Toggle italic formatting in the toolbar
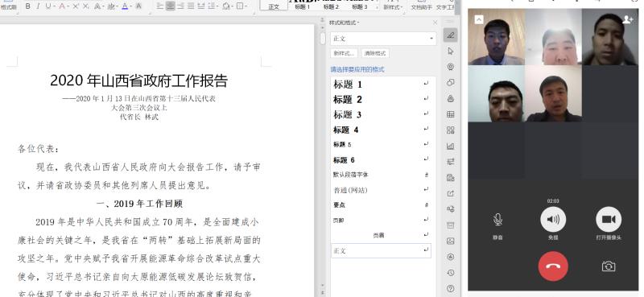The height and width of the screenshot is (297, 644). pyautogui.click(x=38, y=6)
